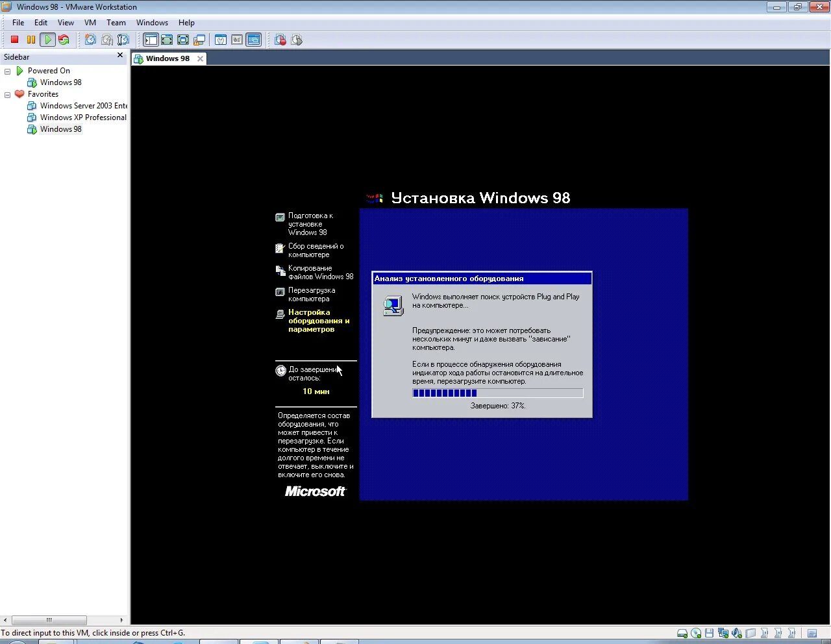831x644 pixels.
Task: Select Windows XP Professional in Favorites
Action: coord(83,117)
